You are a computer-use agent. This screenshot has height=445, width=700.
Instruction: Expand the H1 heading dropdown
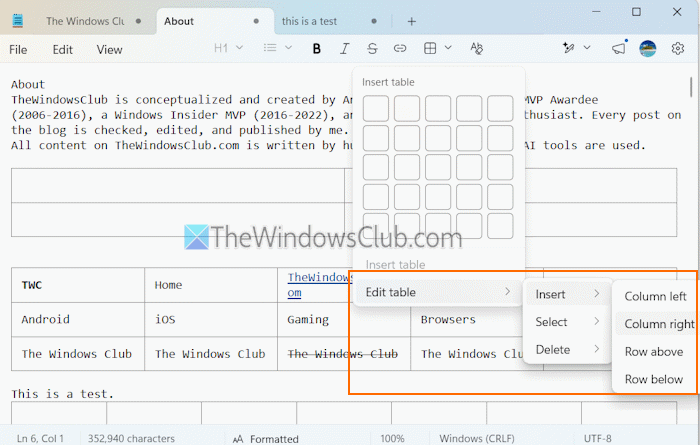[239, 47]
